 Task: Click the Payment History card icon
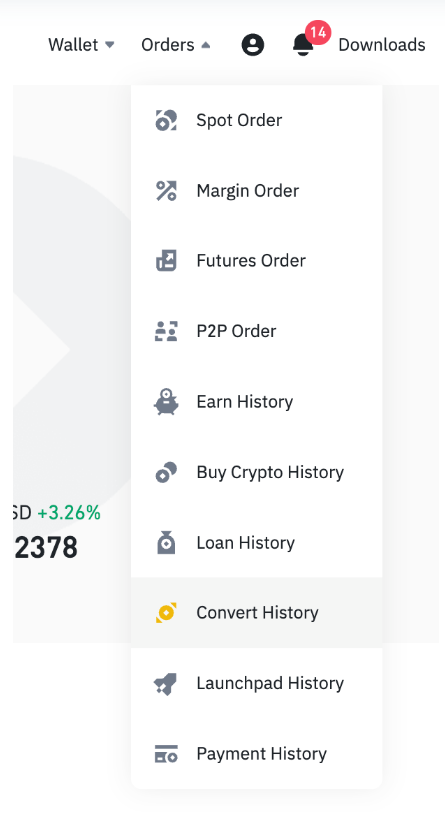pyautogui.click(x=166, y=754)
